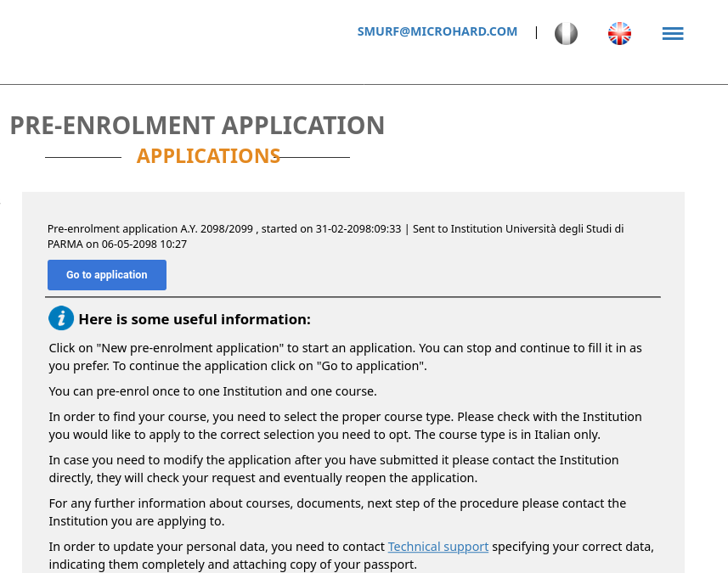This screenshot has width=728, height=573.
Task: Click the application A.Y. 2098/2099 status text
Action: [336, 236]
